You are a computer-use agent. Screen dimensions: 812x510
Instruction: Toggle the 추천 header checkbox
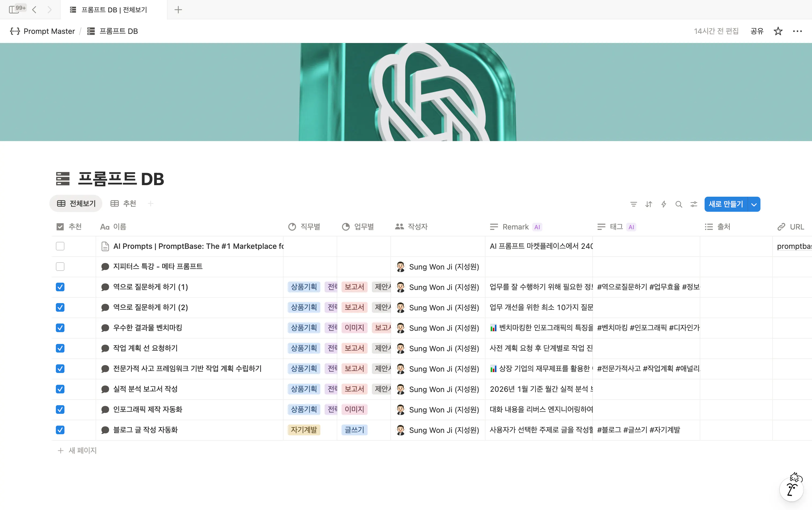click(x=60, y=226)
